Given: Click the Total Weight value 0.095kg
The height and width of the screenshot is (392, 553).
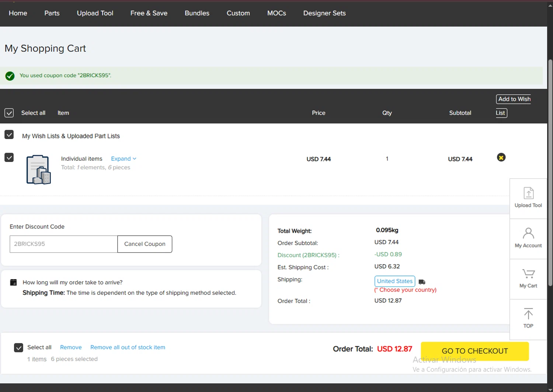Looking at the screenshot, I should (x=387, y=230).
